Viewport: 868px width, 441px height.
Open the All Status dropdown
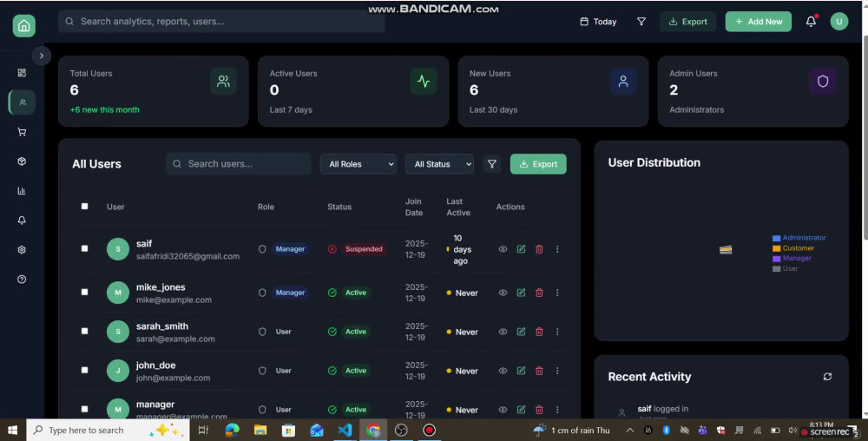(439, 164)
